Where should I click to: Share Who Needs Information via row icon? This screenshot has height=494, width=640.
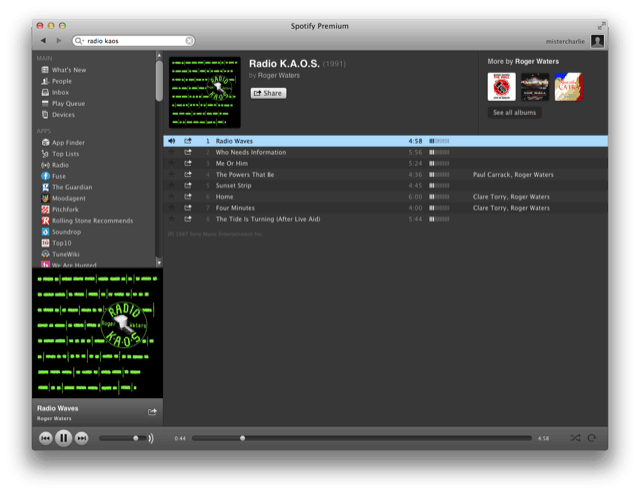pyautogui.click(x=188, y=152)
